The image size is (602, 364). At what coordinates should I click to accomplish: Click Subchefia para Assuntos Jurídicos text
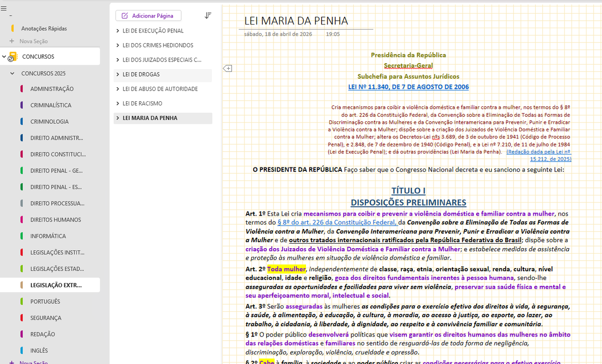(408, 77)
